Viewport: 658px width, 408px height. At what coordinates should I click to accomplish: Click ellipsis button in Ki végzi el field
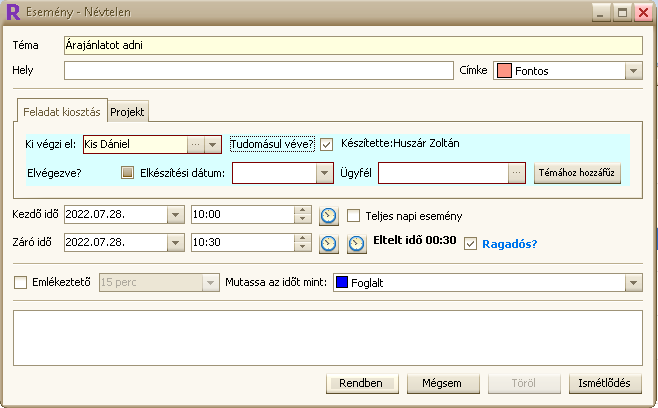[x=196, y=144]
